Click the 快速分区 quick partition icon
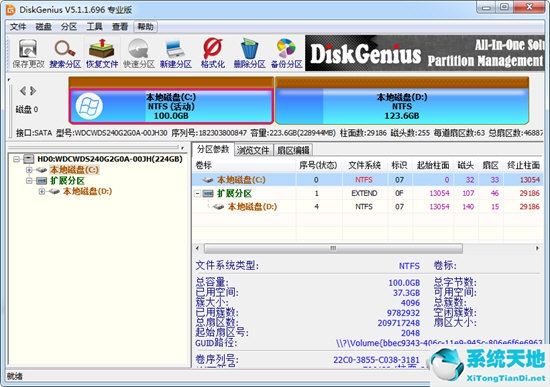 tap(139, 53)
